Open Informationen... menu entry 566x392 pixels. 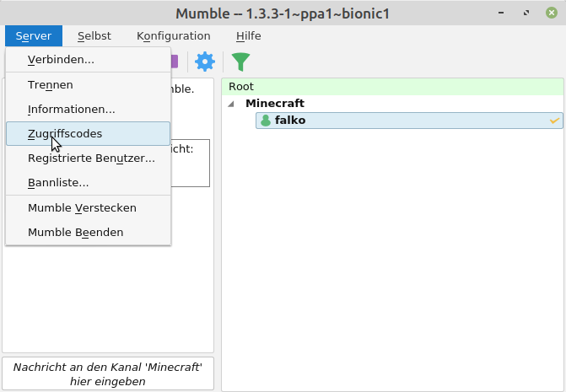[71, 110]
